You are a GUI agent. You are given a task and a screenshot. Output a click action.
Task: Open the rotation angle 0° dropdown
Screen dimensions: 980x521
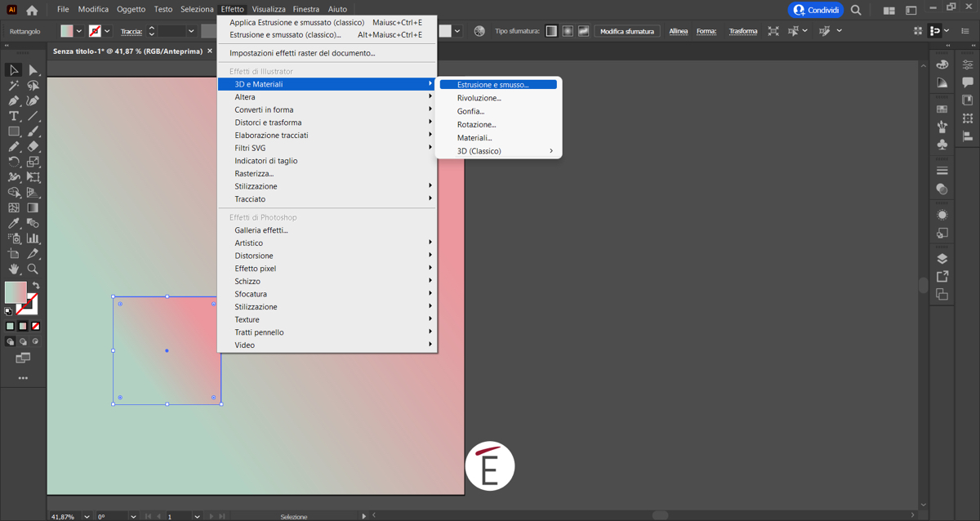[x=133, y=516]
